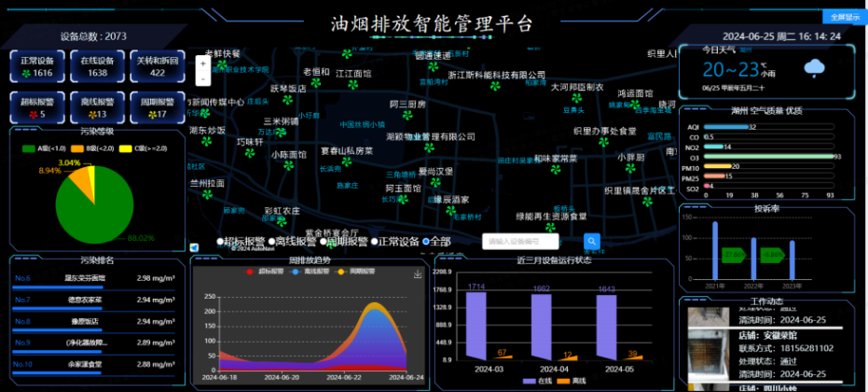Viewport: 868px width, 392px height.
Task: Select the 超标报警 radio filter
Action: 221,242
